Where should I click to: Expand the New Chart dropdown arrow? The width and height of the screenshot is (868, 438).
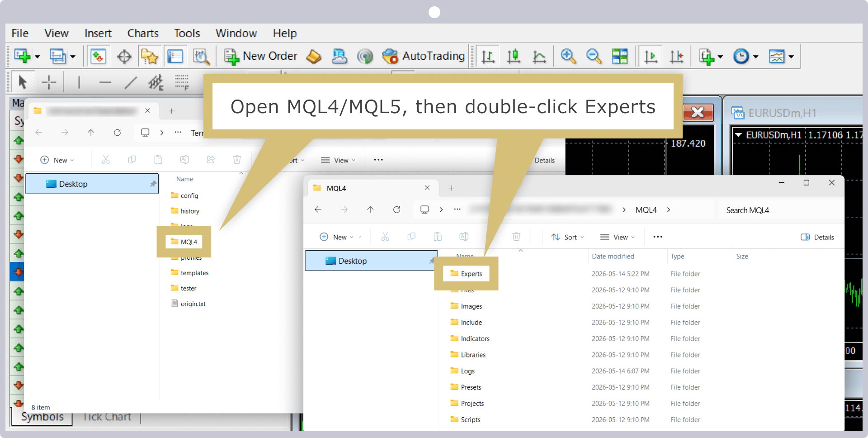[x=38, y=57]
